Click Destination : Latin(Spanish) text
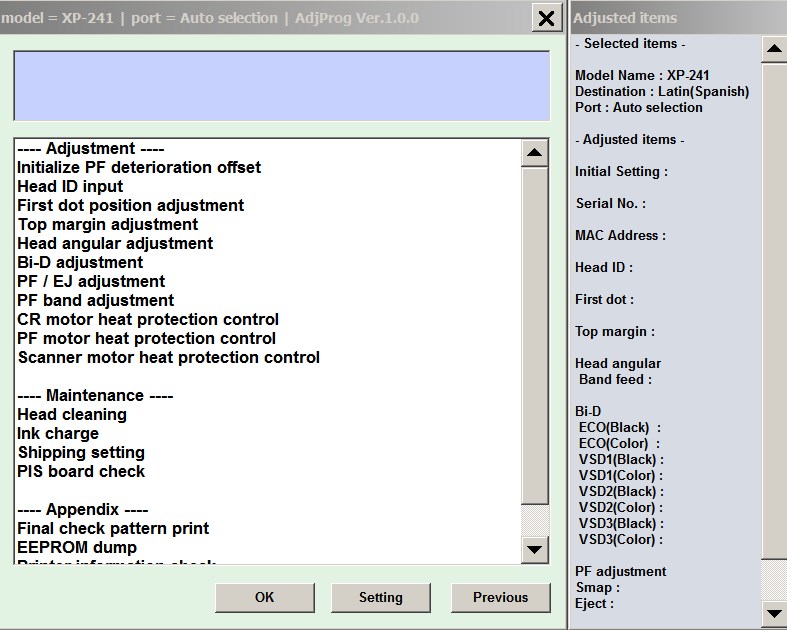 tap(662, 91)
